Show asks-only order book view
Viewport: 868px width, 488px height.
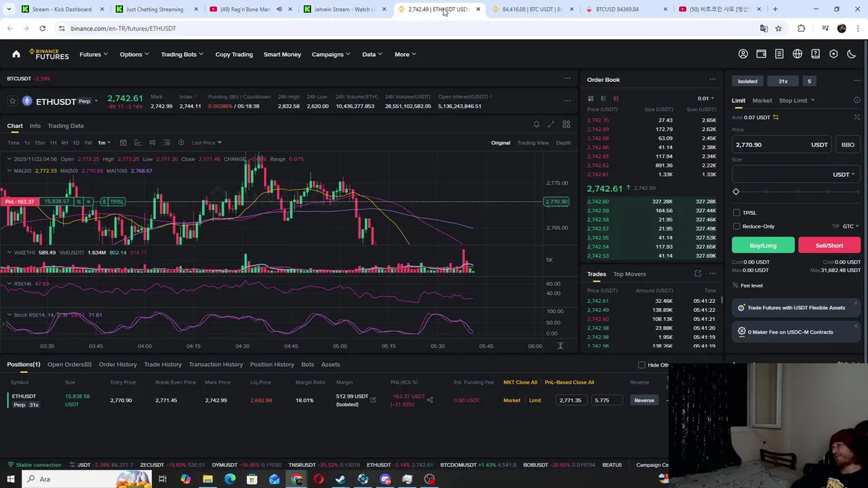[x=616, y=99]
